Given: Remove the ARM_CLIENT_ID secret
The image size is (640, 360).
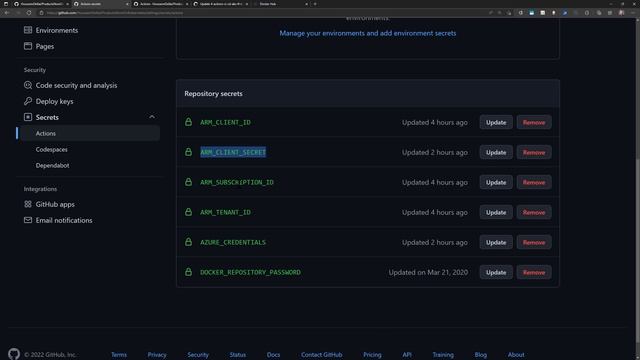Looking at the screenshot, I should [534, 122].
